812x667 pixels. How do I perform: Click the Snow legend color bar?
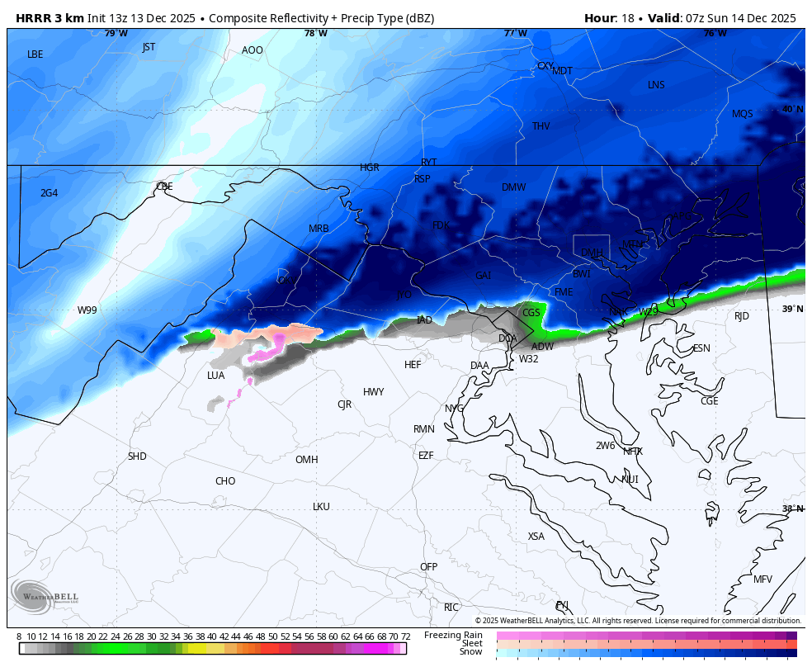point(646,653)
